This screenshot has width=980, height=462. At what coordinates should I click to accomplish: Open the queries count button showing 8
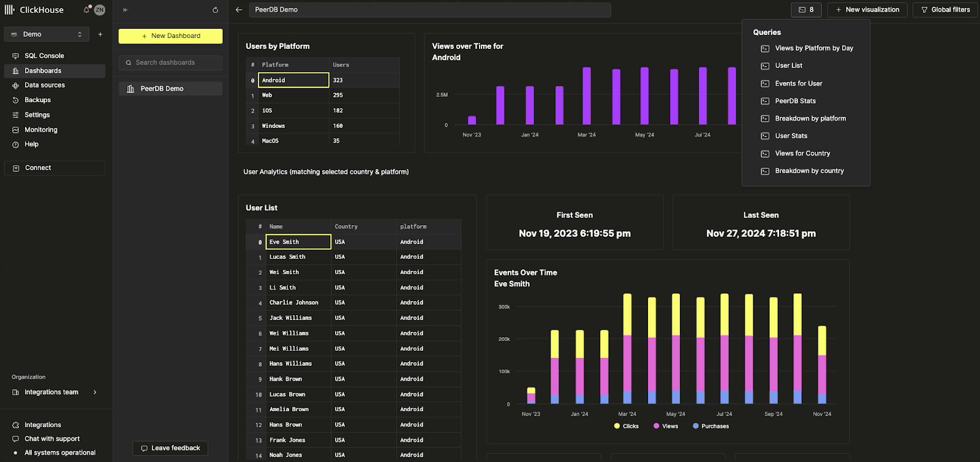[x=805, y=10]
